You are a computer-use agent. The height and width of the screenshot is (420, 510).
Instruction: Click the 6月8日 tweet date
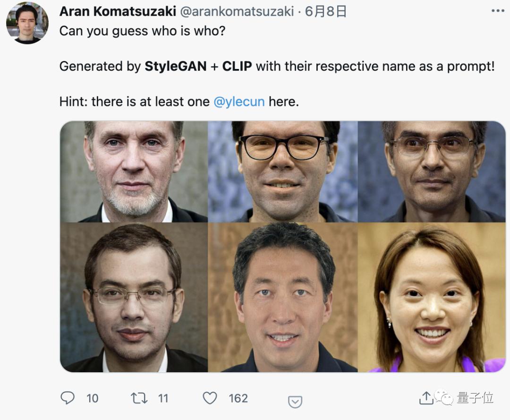pos(326,11)
